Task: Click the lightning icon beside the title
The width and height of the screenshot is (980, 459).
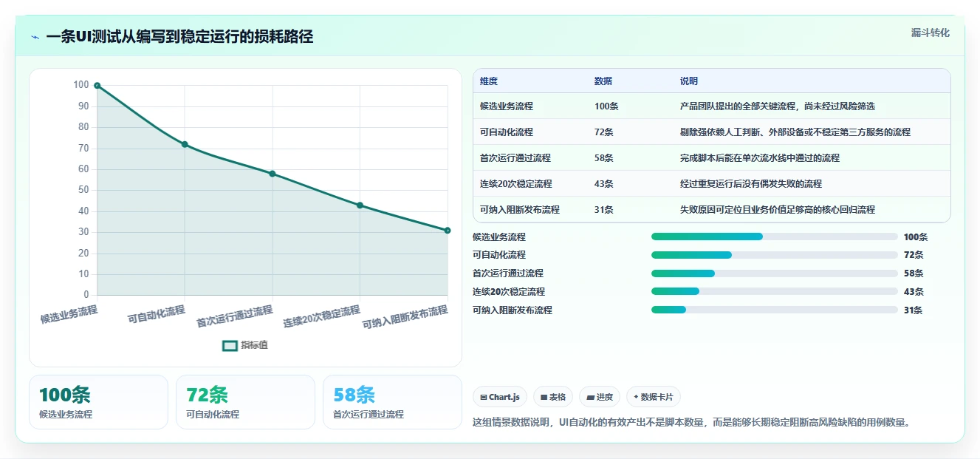Action: 35,37
